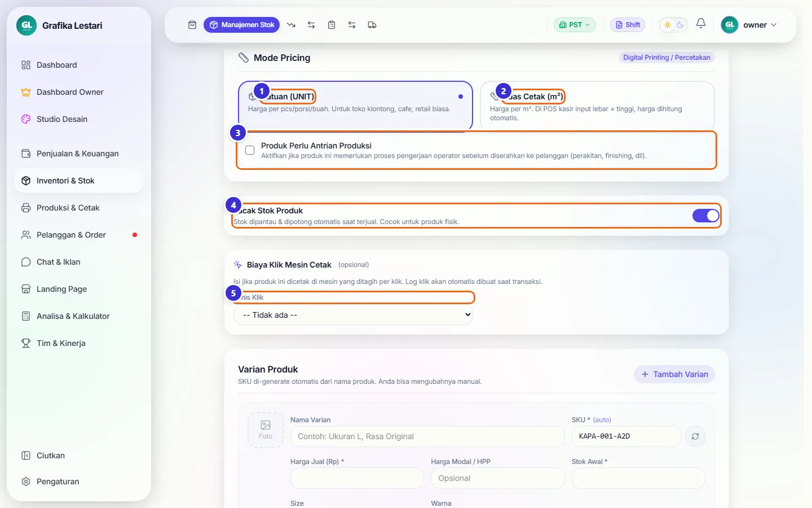Click the SKU field showing KAPA-001-A2D
812x508 pixels.
(626, 436)
